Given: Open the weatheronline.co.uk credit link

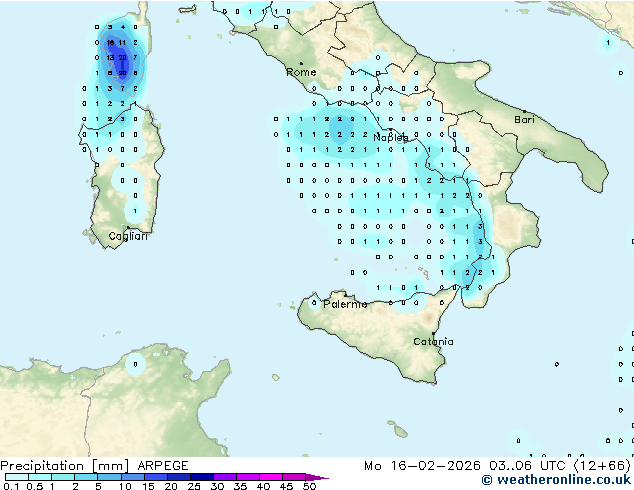Looking at the screenshot, I should (556, 480).
